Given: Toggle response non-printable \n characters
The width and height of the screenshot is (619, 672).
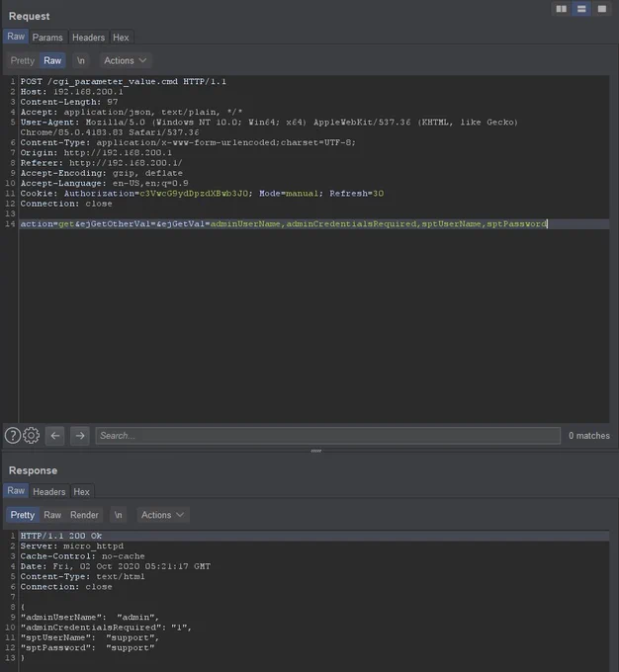Looking at the screenshot, I should [x=118, y=515].
